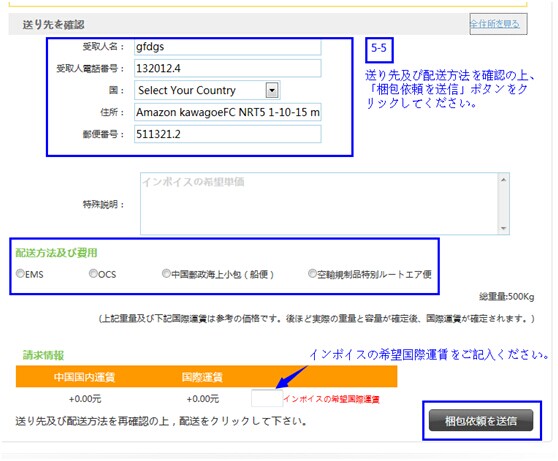The width and height of the screenshot is (558, 461).
Task: Click the invoice desired international freight box
Action: click(267, 398)
